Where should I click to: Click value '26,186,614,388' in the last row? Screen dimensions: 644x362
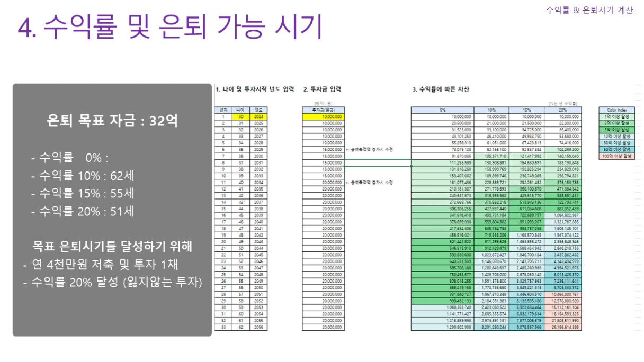click(x=562, y=328)
